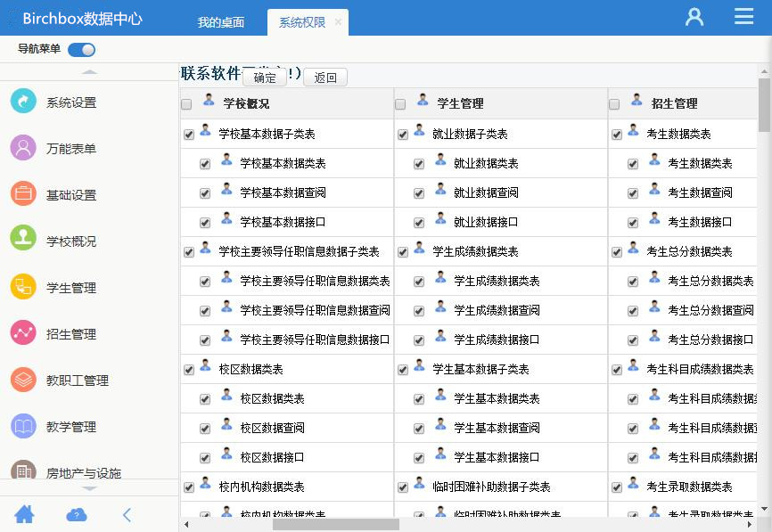Click the person icon beside 学生成绩数据查阅
This screenshot has width=772, height=532.
[440, 307]
